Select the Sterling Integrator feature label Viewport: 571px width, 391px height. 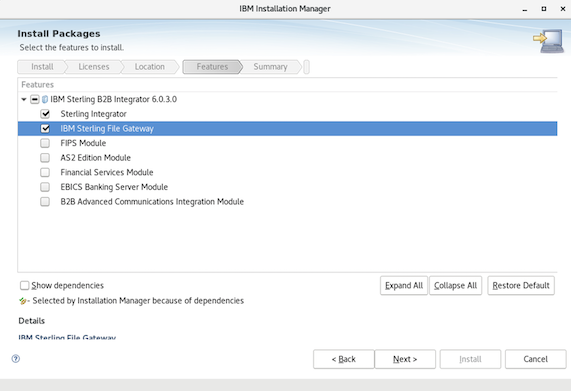click(x=94, y=114)
